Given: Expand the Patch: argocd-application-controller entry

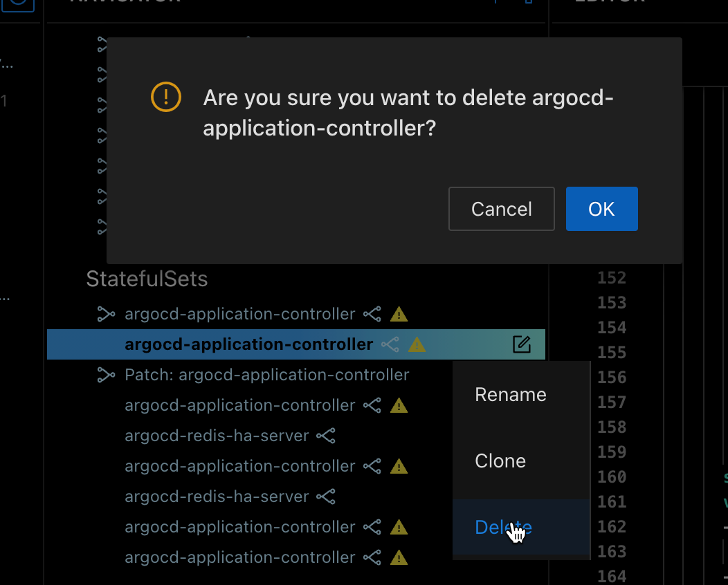Looking at the screenshot, I should click(x=106, y=375).
